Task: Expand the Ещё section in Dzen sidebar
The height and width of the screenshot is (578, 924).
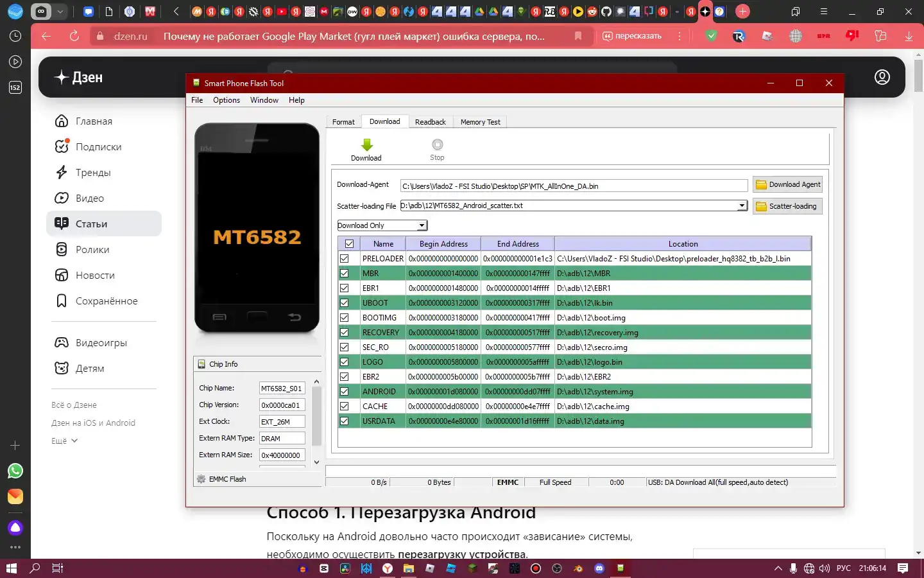Action: [64, 441]
